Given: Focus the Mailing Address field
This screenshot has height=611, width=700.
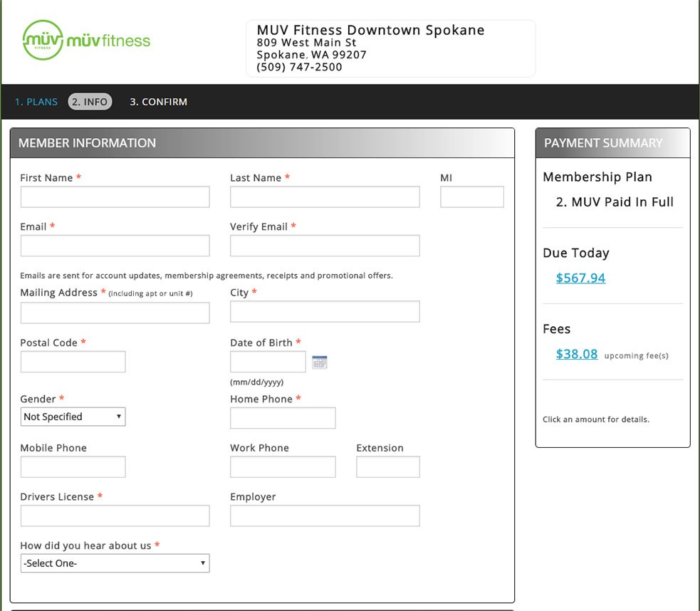Looking at the screenshot, I should [115, 313].
